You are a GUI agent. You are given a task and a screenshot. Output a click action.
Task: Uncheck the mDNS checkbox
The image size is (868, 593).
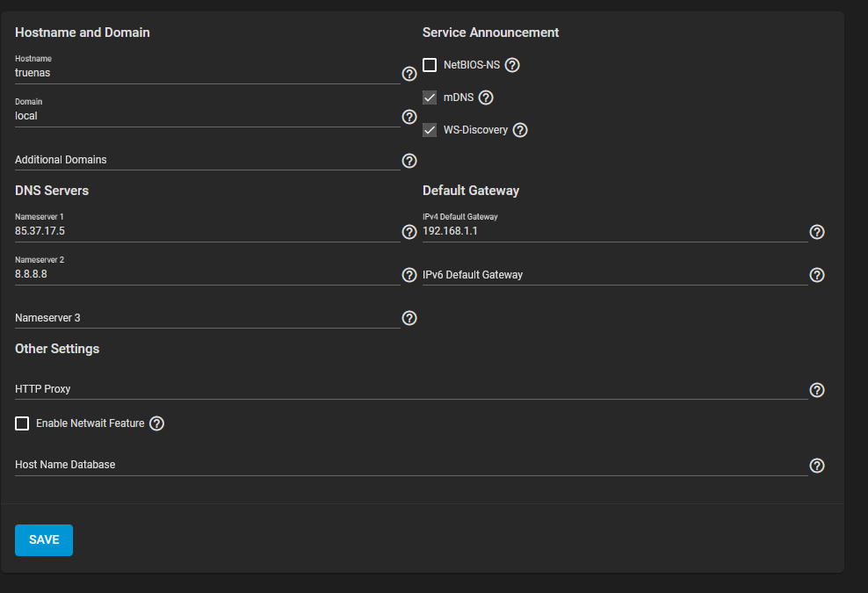(x=430, y=98)
